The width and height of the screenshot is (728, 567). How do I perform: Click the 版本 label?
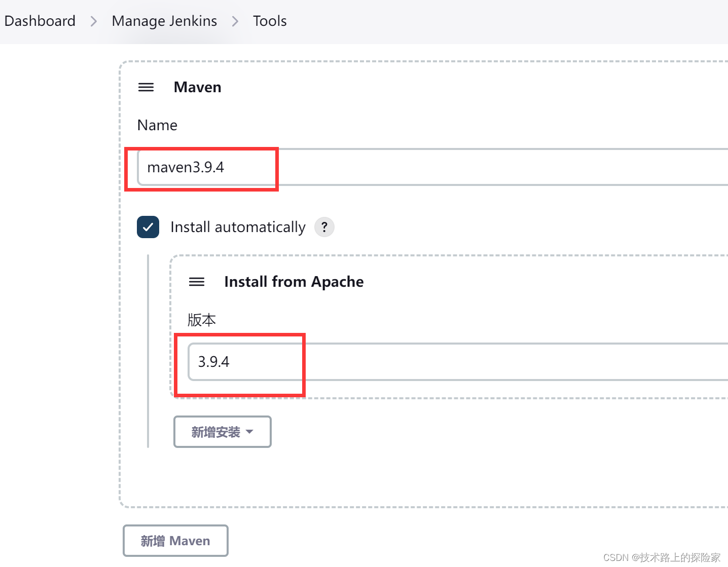click(202, 320)
